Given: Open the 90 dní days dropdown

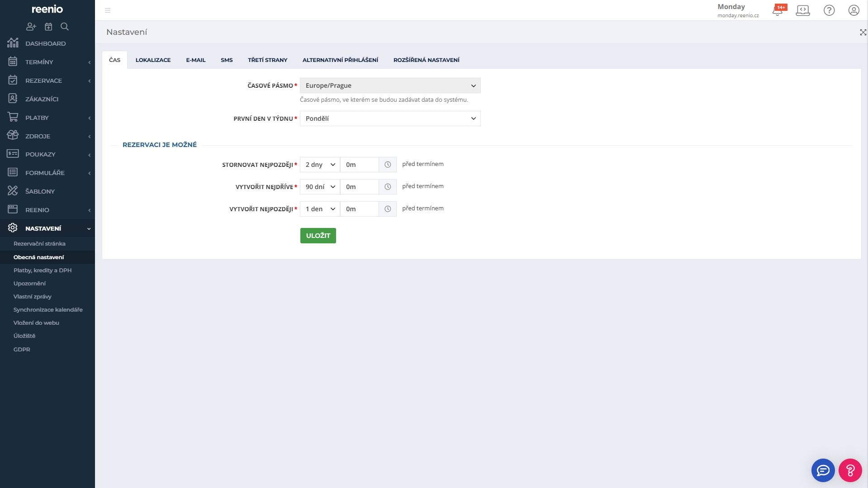Looking at the screenshot, I should 320,187.
